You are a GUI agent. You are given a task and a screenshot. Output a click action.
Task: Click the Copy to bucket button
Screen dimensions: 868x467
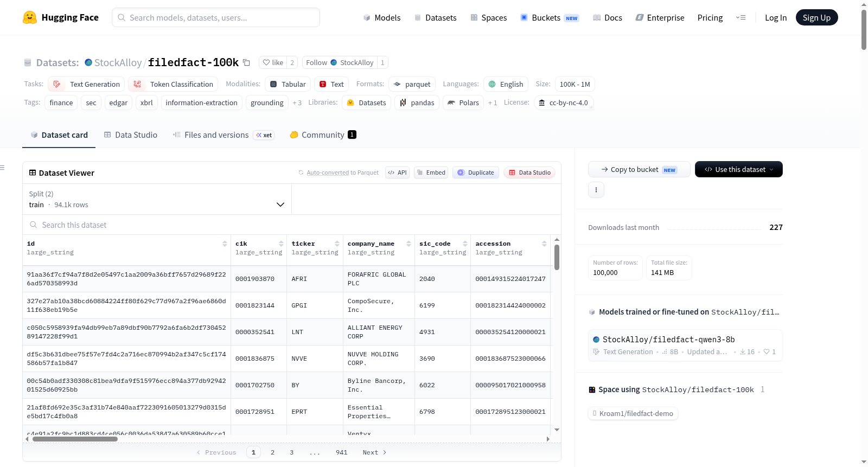pyautogui.click(x=639, y=169)
